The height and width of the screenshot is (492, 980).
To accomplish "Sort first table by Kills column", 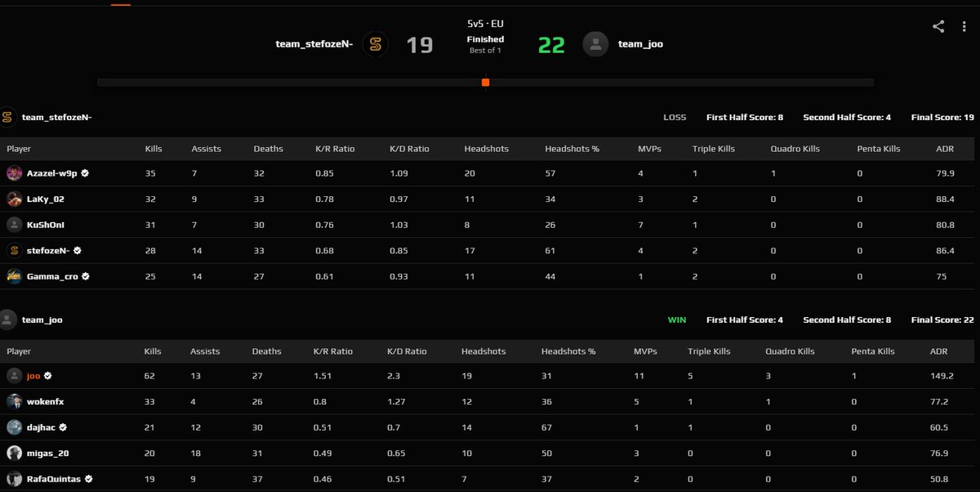I will [x=154, y=149].
